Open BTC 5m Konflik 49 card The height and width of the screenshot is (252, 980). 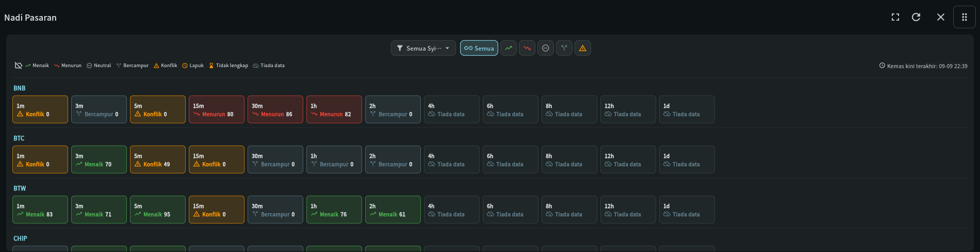pos(158,160)
